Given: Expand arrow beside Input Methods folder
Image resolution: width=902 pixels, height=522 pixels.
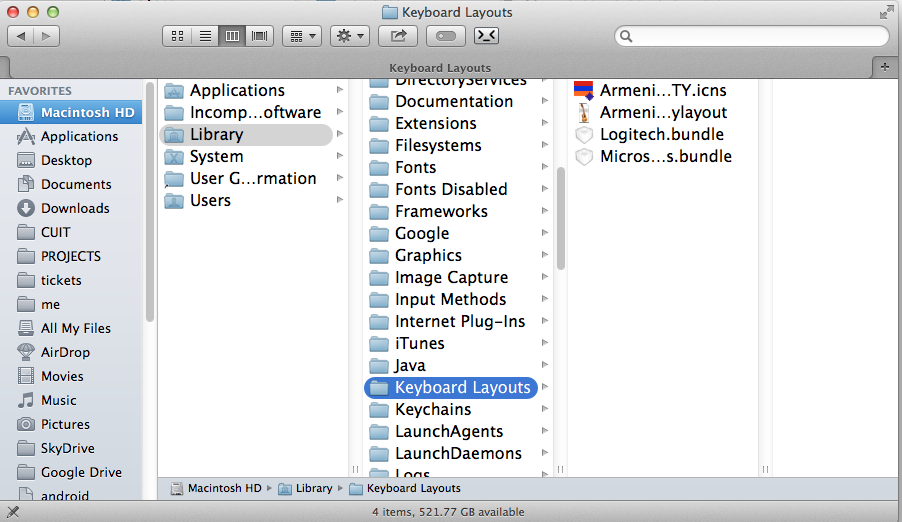Looking at the screenshot, I should (x=545, y=299).
